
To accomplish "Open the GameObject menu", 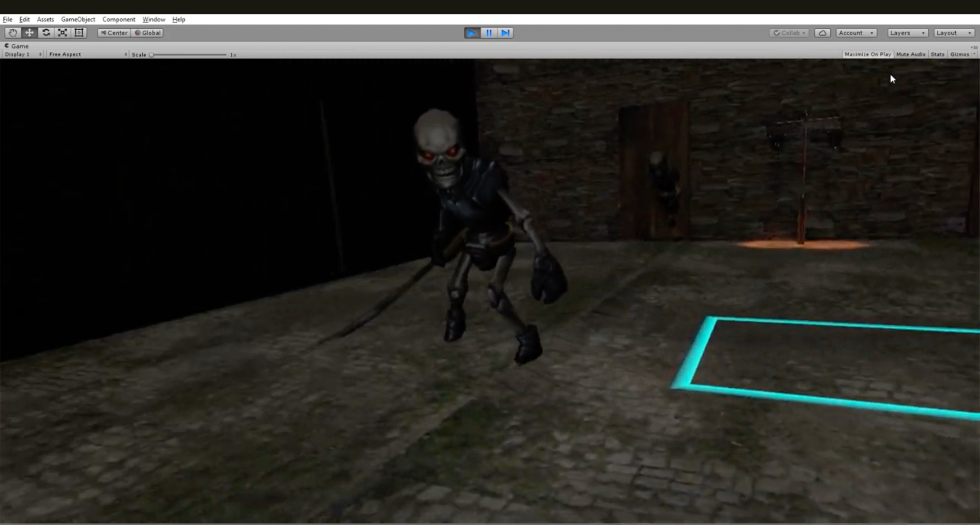I will tap(78, 19).
